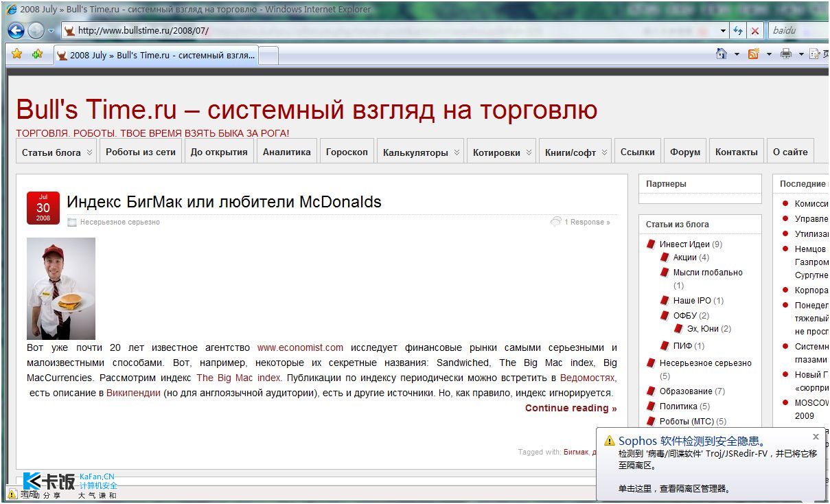Open the До открытия menu item
The image size is (830, 504).
(219, 152)
